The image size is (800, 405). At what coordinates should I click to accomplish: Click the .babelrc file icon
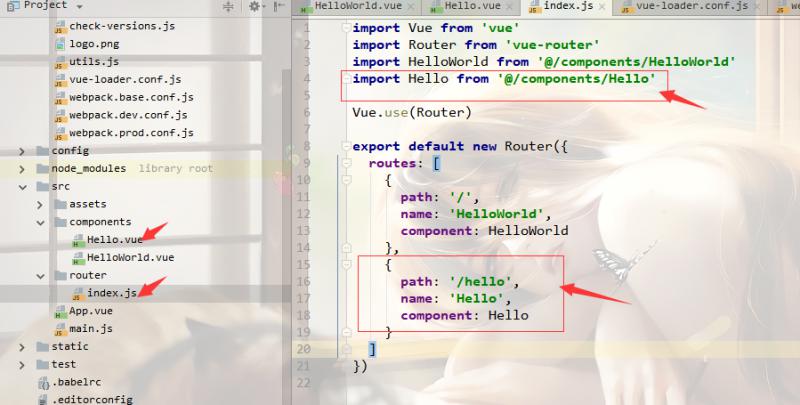point(44,383)
